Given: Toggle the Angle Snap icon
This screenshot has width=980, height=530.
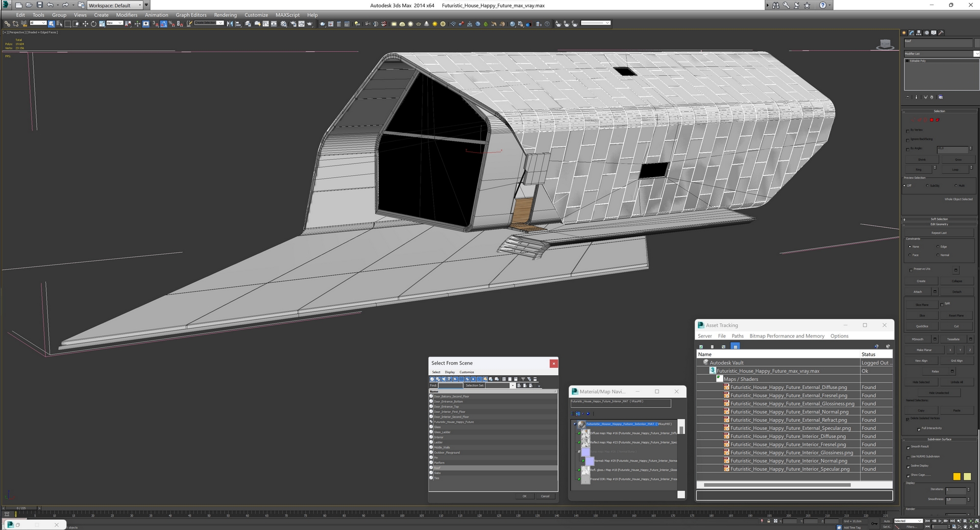Looking at the screenshot, I should pyautogui.click(x=164, y=23).
